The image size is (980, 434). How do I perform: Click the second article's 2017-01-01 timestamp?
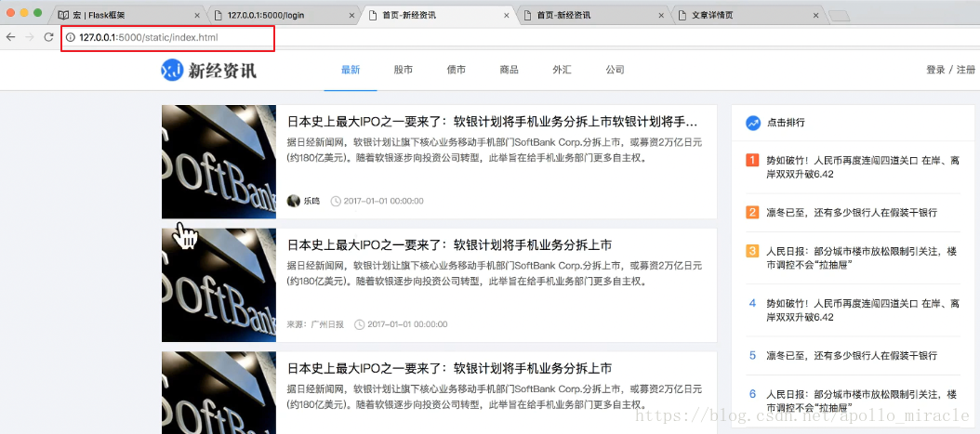407,324
